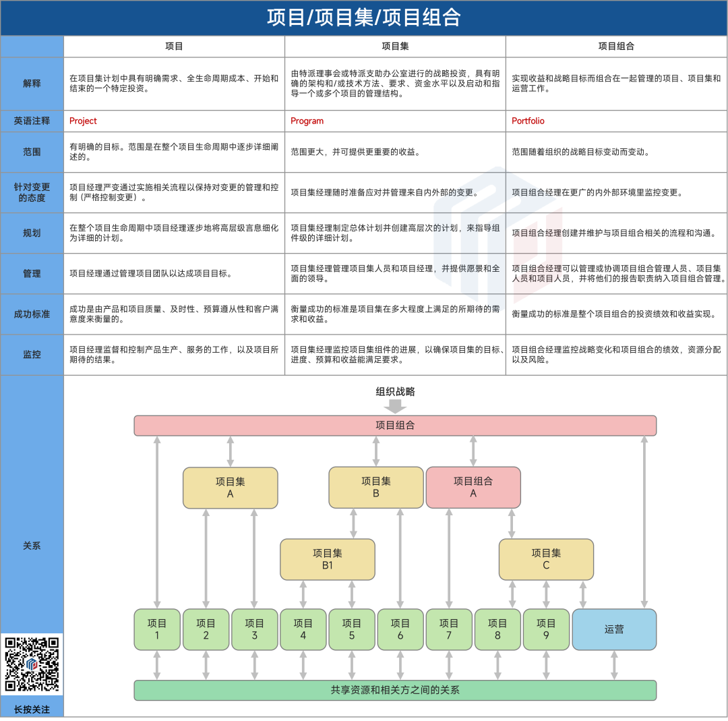Click the 项目/项目集/项目组合 title banner
The height and width of the screenshot is (721, 728).
[364, 18]
